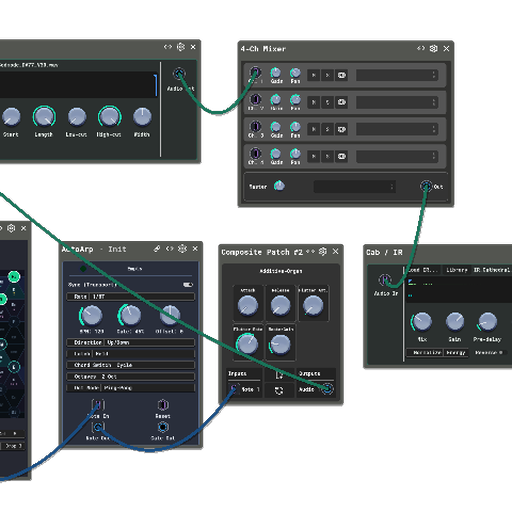
Task: Click the AutoArp Gate knob
Action: tap(130, 315)
